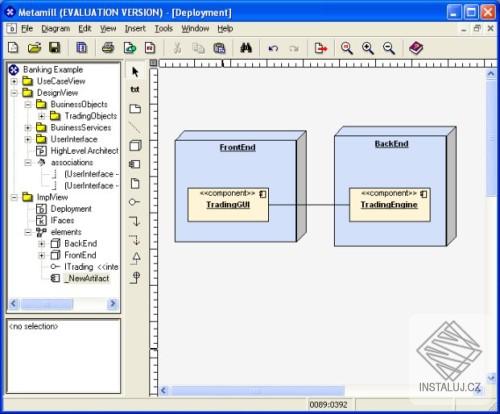Click the Print toolbar icon
Viewport: 500px width, 414px height.
(108, 48)
